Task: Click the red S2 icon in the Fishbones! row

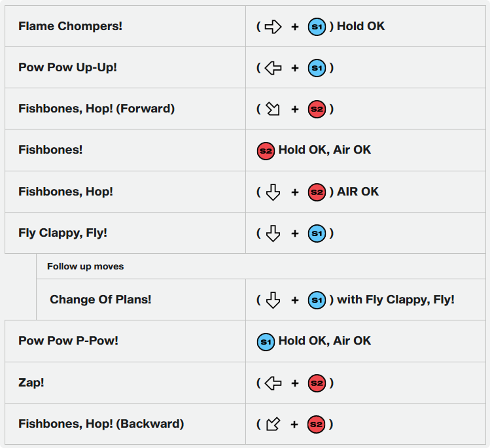Action: coord(266,151)
